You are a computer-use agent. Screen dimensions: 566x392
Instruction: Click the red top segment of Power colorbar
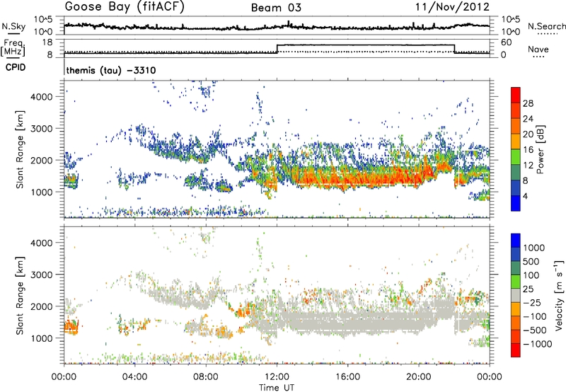[516, 95]
